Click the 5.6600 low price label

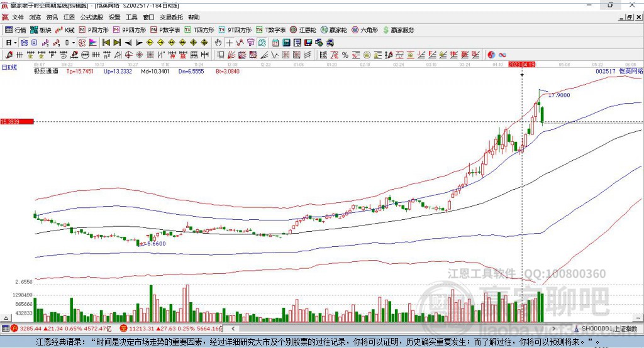coord(157,243)
